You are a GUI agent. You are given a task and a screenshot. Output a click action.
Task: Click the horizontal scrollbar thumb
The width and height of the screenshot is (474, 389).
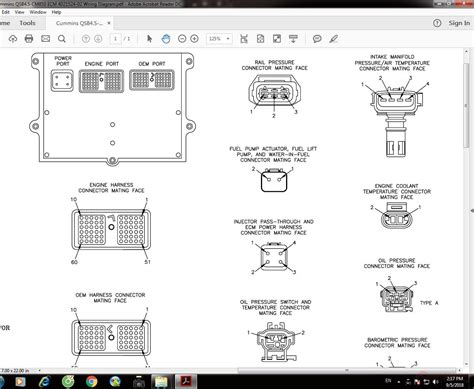point(347,370)
